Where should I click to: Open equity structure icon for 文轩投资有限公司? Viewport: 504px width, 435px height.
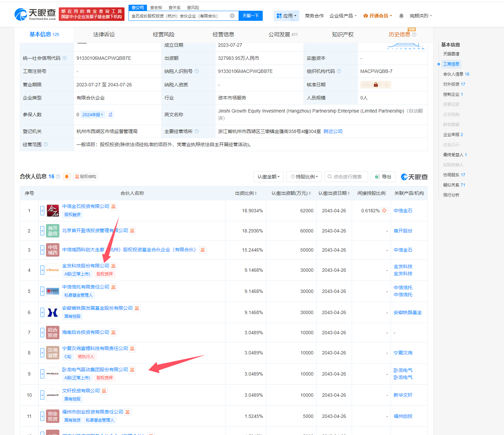click(104, 391)
